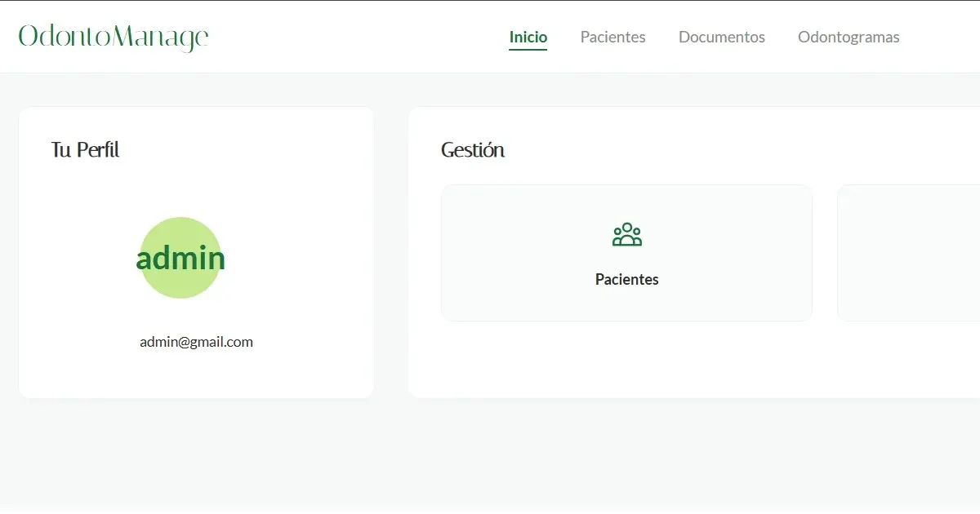The width and height of the screenshot is (980, 514).
Task: Click the underline indicator below Inicio
Action: pos(528,51)
